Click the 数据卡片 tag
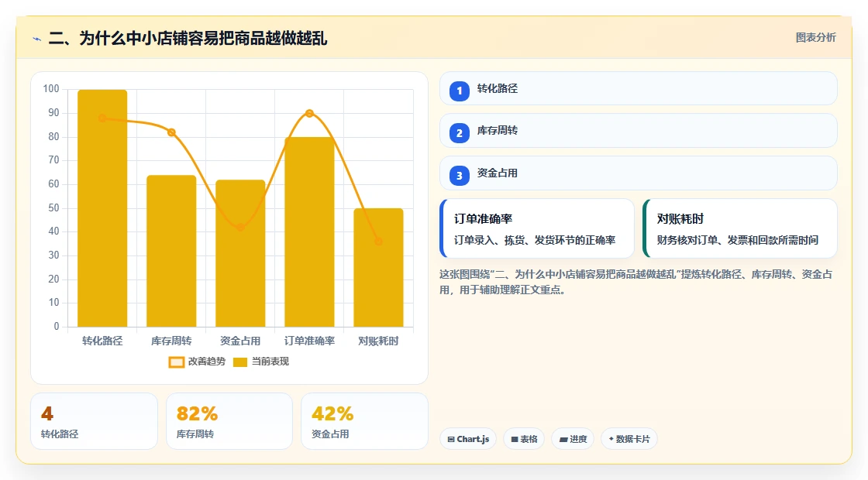This screenshot has width=868, height=480. pos(629,439)
